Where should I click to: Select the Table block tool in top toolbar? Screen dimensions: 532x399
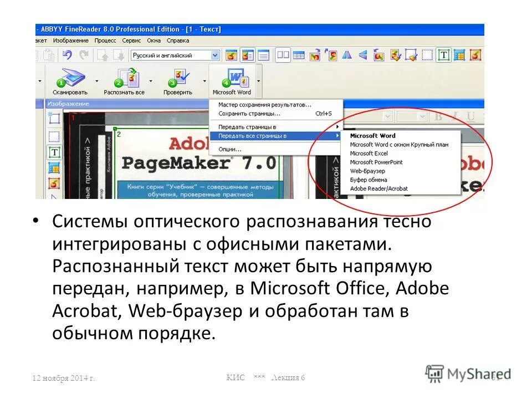coord(459,55)
